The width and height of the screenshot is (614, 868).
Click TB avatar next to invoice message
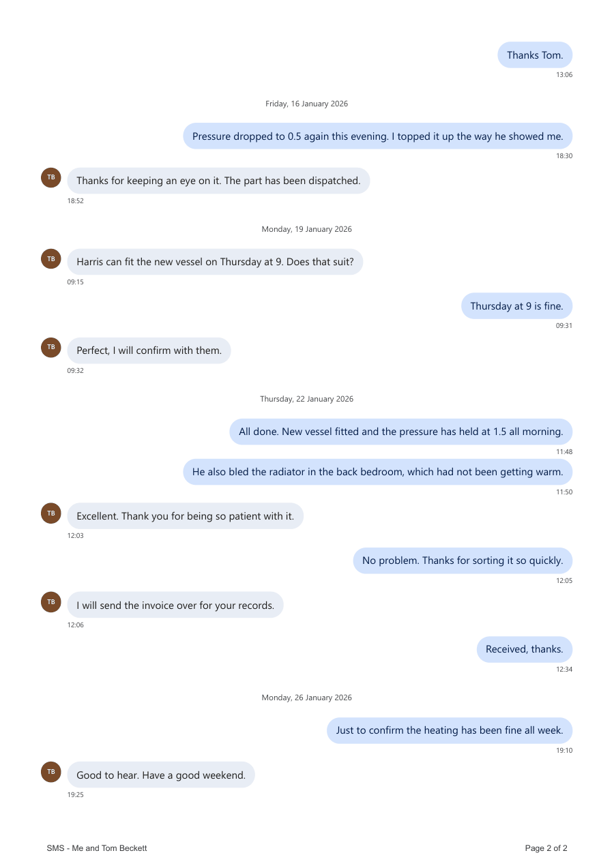click(x=51, y=602)
